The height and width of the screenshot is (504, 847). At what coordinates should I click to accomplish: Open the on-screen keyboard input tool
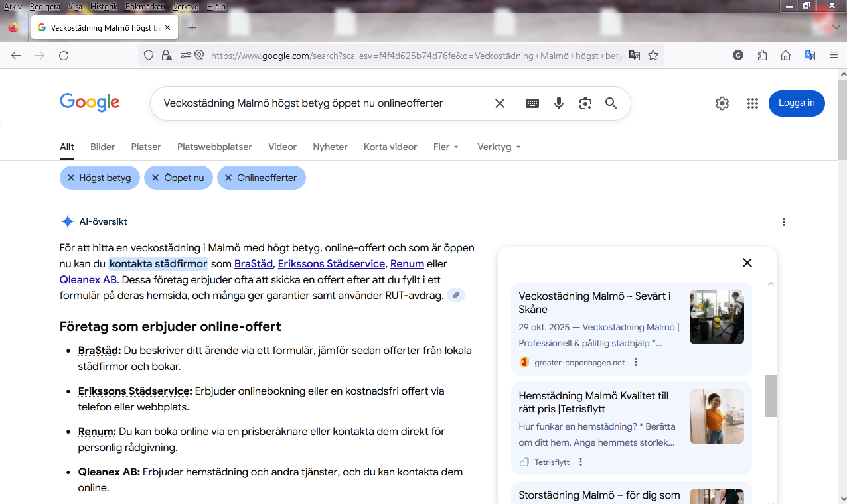click(532, 103)
